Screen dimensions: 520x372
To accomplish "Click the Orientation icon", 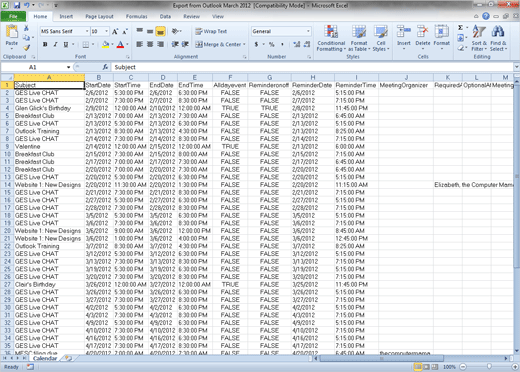I will point(176,31).
